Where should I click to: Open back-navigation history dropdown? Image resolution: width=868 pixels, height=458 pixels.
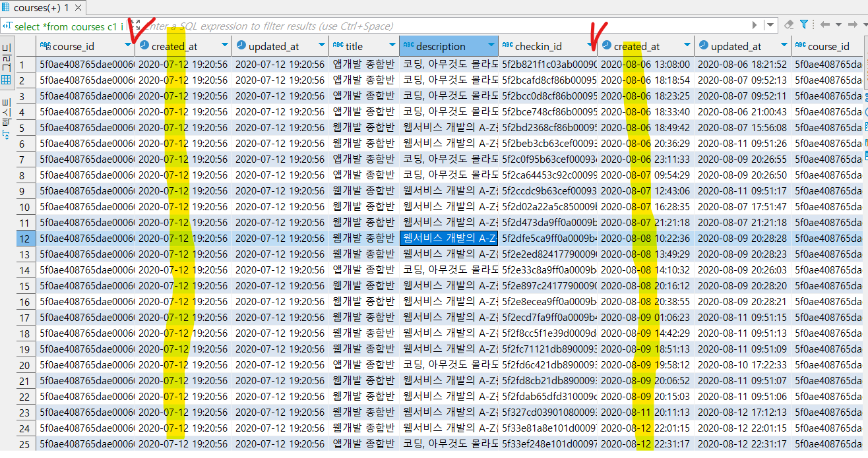pyautogui.click(x=838, y=25)
